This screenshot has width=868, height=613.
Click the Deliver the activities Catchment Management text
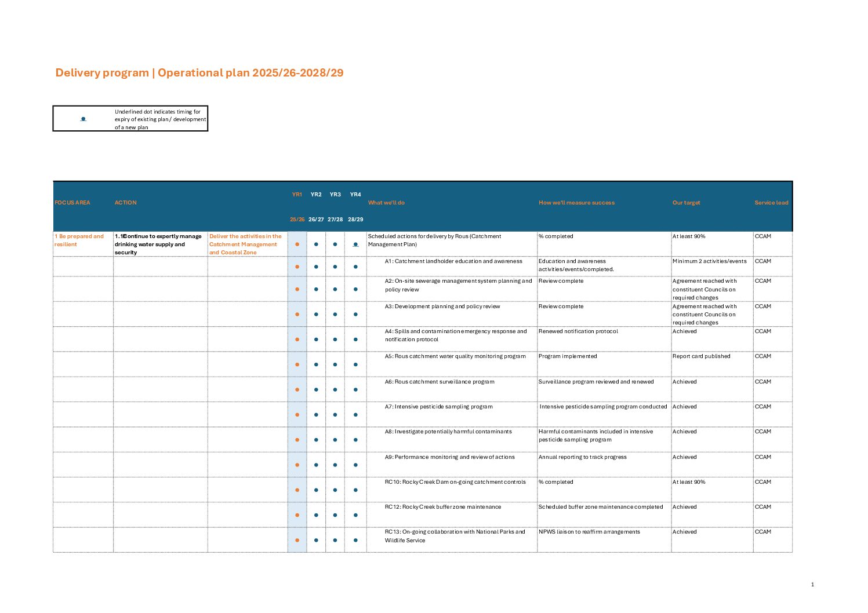coord(246,244)
